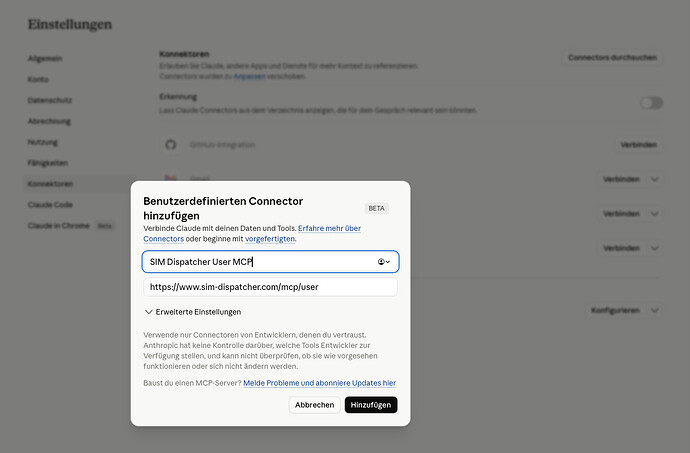Click the autofill contact icon in name field
The height and width of the screenshot is (453, 690).
tap(384, 261)
